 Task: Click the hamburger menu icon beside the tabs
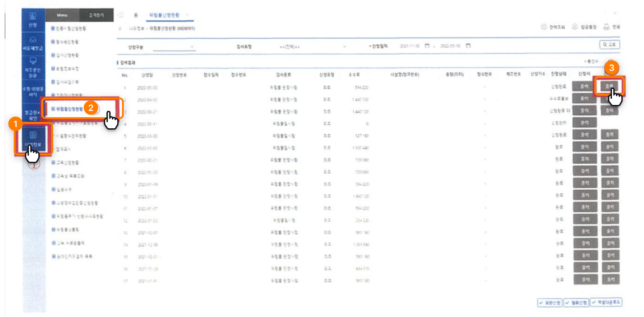click(121, 15)
